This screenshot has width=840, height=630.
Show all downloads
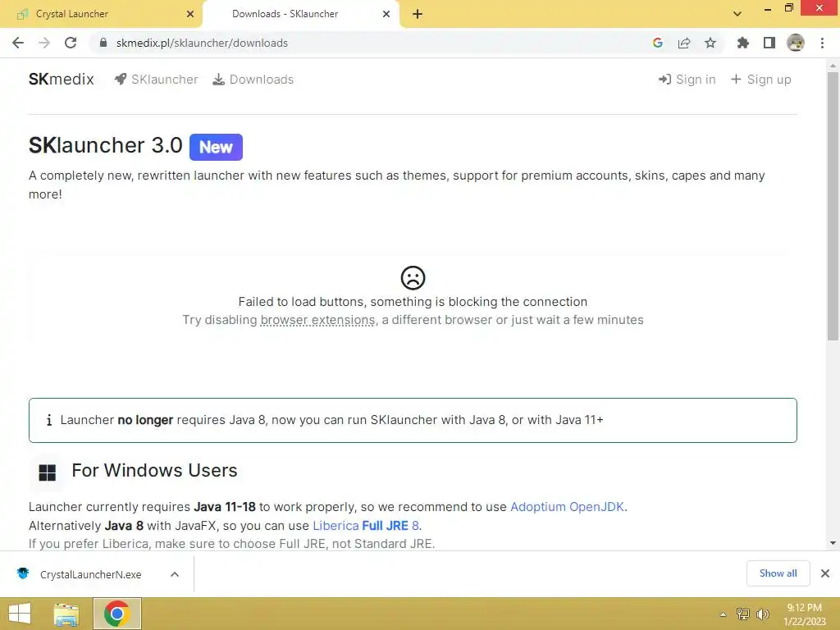(778, 573)
